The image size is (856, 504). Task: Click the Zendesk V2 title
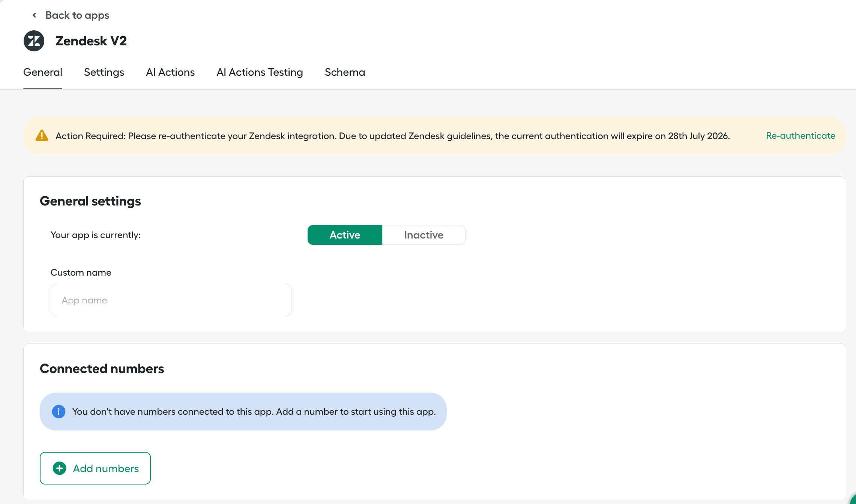click(91, 41)
